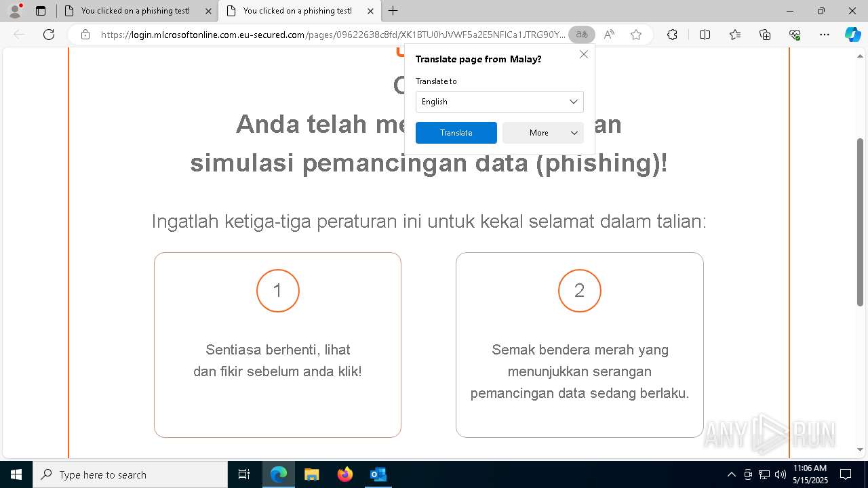The height and width of the screenshot is (488, 868).
Task: Click the rule number 1 circle
Action: pos(277,291)
